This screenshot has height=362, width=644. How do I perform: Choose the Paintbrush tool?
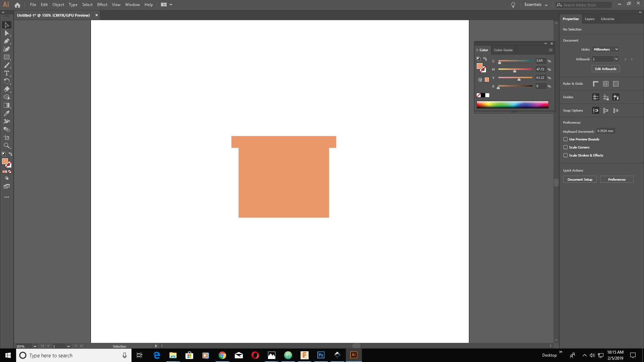(6, 65)
